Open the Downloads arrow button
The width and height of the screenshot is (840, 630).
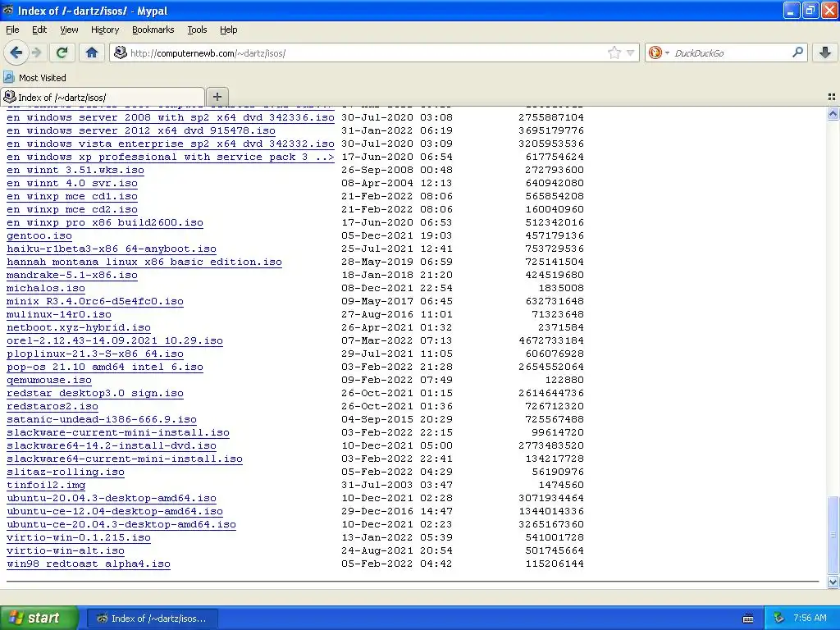click(x=825, y=52)
